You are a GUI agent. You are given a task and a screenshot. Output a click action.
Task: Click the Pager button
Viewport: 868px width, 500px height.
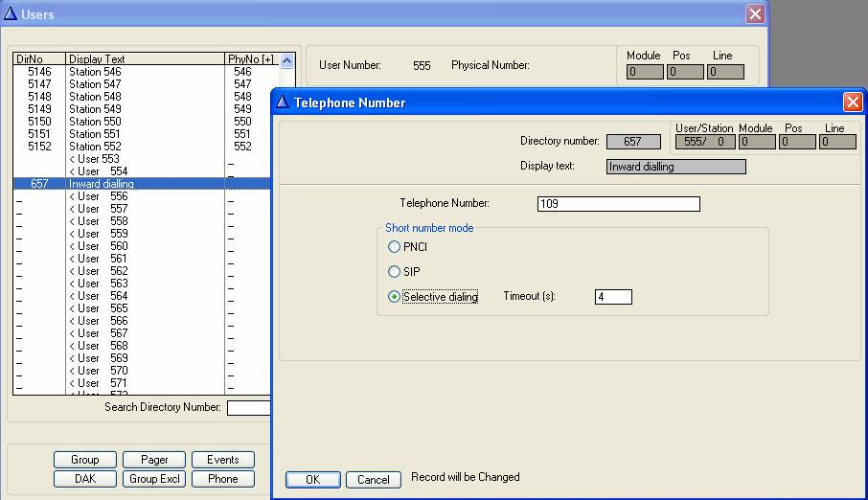pos(154,460)
